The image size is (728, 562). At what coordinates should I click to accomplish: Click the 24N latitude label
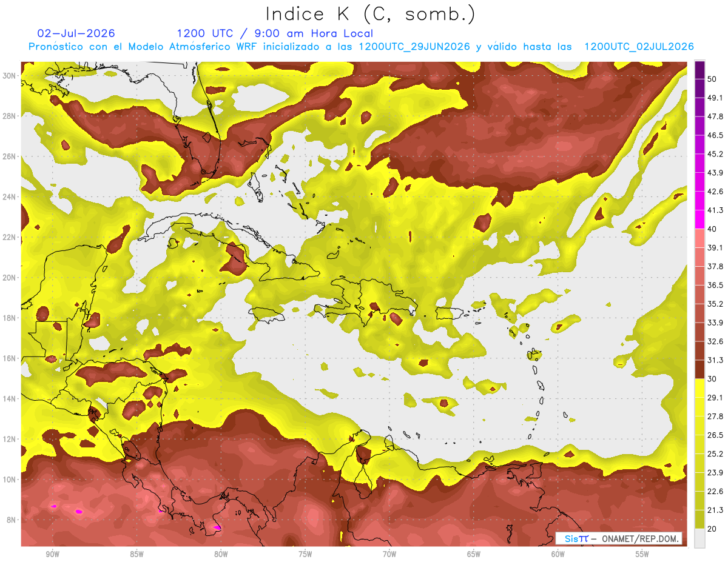click(x=9, y=196)
